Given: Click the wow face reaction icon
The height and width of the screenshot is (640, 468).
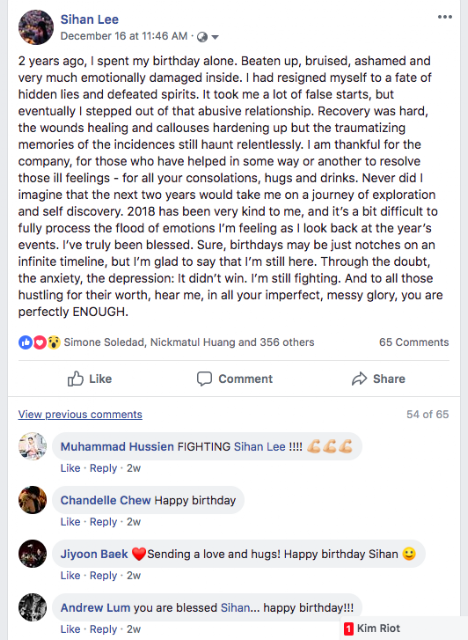Looking at the screenshot, I should (54, 342).
